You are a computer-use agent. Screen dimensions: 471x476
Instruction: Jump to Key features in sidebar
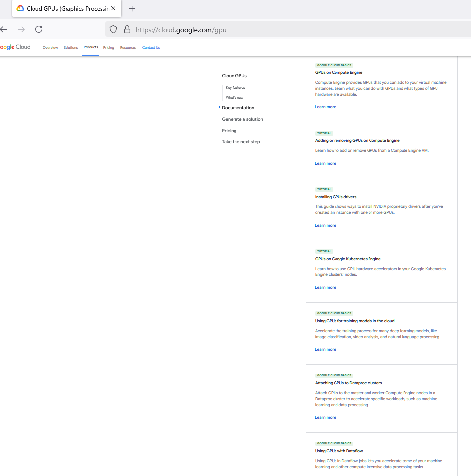(x=235, y=88)
